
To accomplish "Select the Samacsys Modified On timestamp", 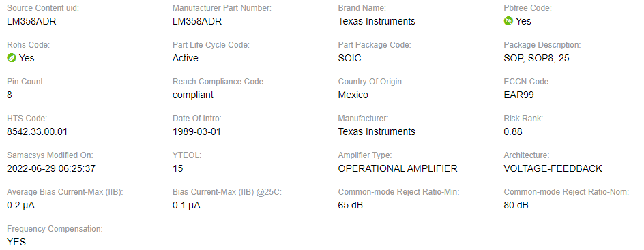I will tap(51, 168).
